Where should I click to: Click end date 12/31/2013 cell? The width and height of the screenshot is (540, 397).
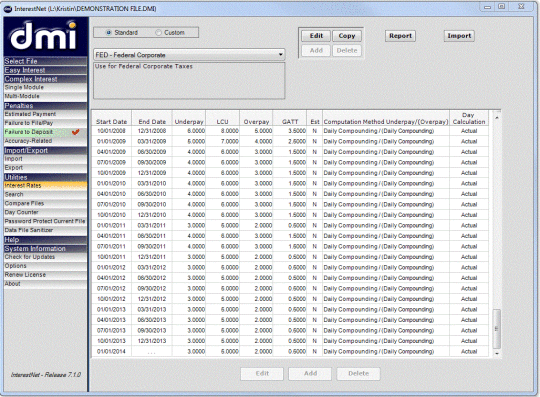[x=152, y=341]
